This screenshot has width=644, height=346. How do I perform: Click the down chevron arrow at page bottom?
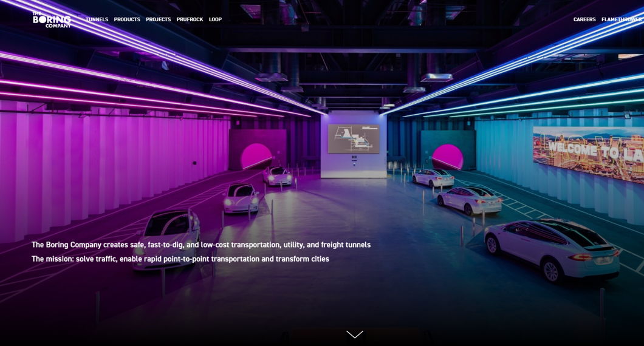pos(355,334)
